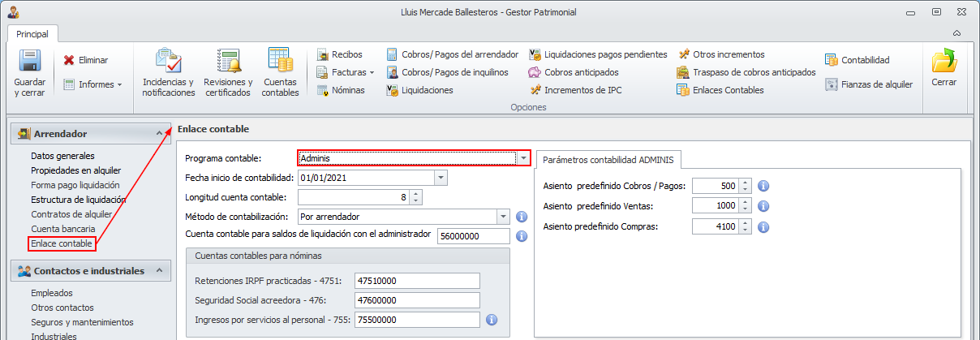Open Cobros/ Pagos del arrendador

453,54
